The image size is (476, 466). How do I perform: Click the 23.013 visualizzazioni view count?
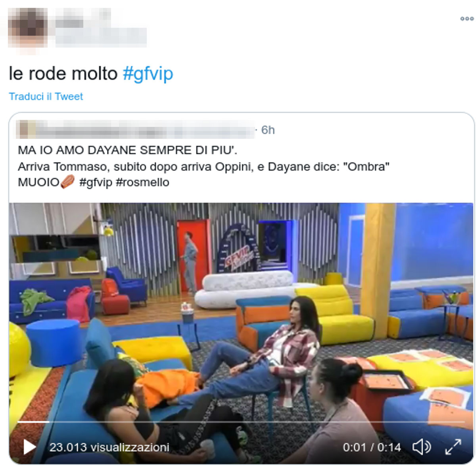click(x=109, y=447)
